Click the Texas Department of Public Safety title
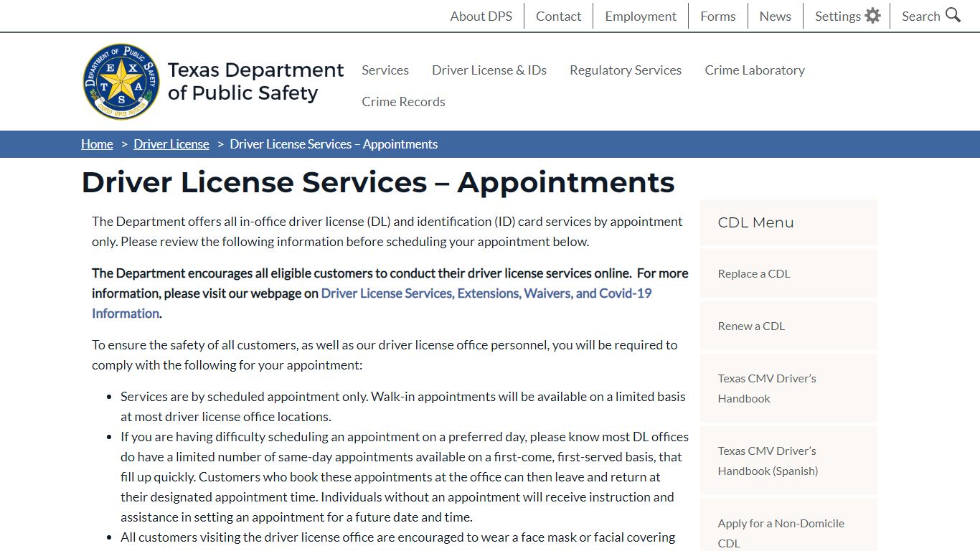Viewport: 980px width, 551px height. tap(255, 81)
